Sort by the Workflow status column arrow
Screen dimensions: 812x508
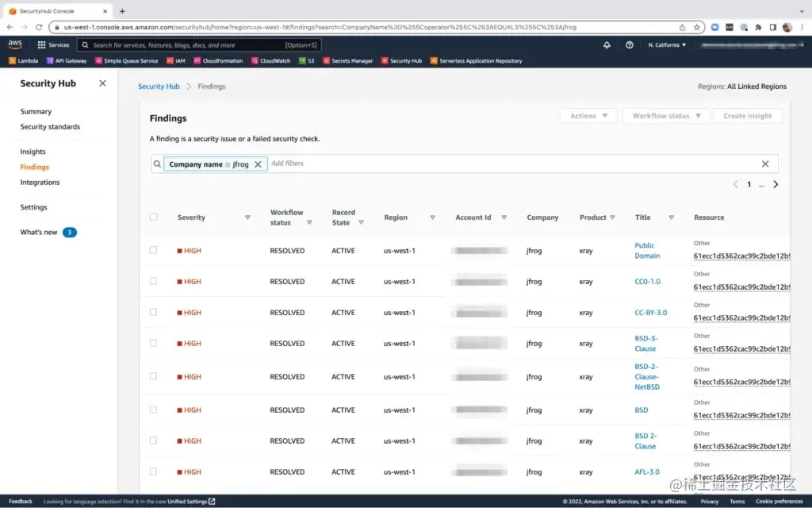[309, 222]
